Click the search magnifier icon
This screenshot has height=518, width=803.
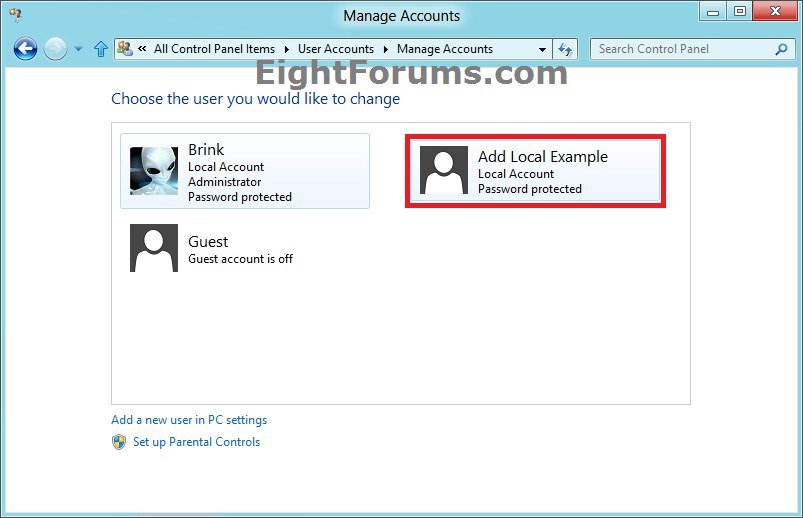coord(781,49)
